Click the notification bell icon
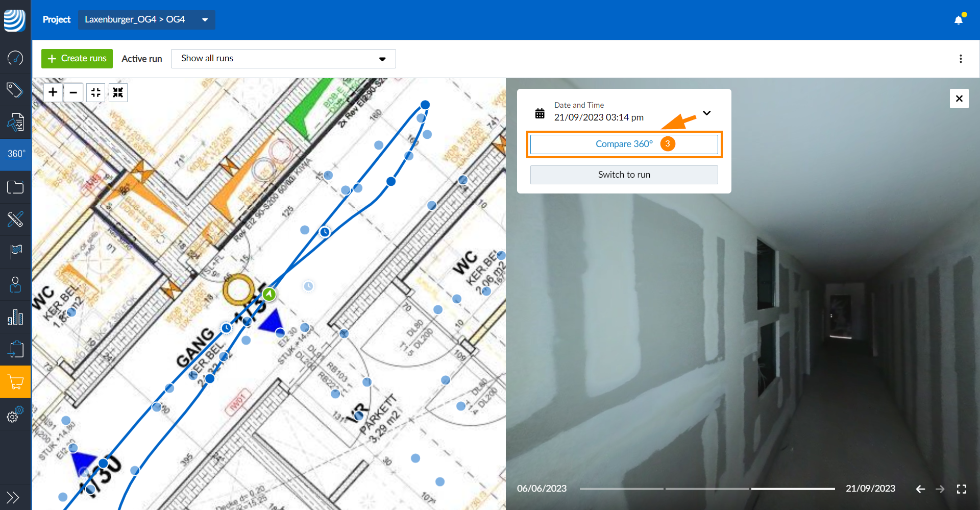Image resolution: width=980 pixels, height=510 pixels. pos(959,19)
